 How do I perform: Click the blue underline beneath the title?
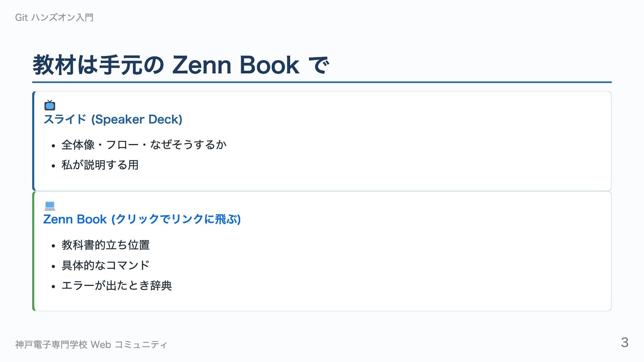pos(322,82)
